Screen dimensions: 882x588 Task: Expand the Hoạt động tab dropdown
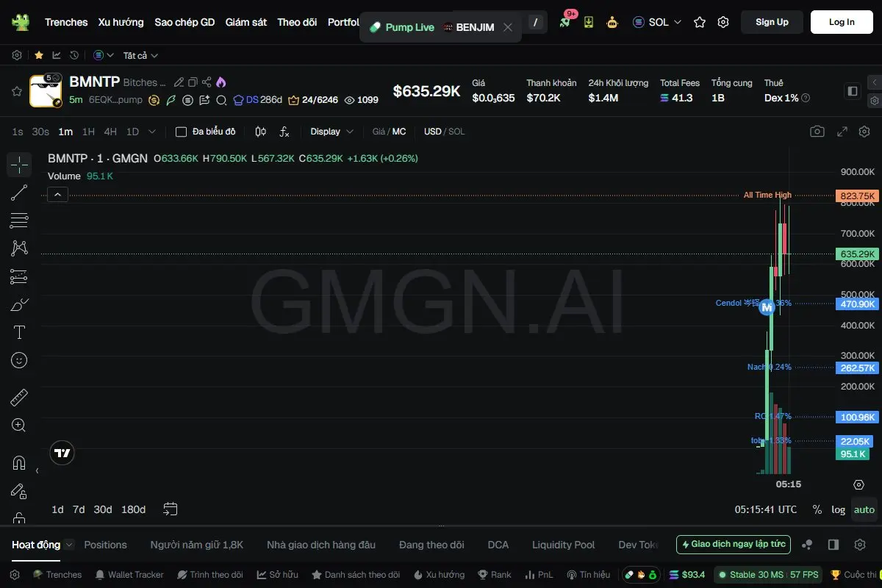[69, 545]
